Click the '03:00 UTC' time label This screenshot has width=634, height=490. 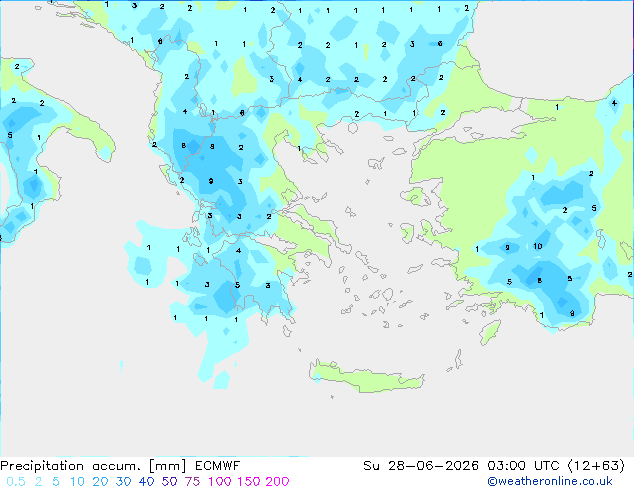(x=523, y=466)
